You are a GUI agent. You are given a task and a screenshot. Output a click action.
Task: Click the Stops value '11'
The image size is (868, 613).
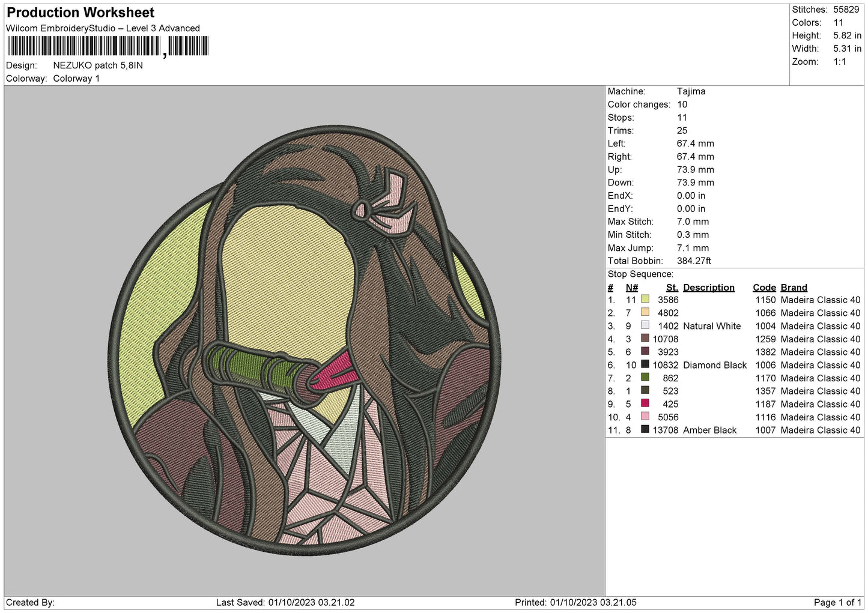[682, 118]
